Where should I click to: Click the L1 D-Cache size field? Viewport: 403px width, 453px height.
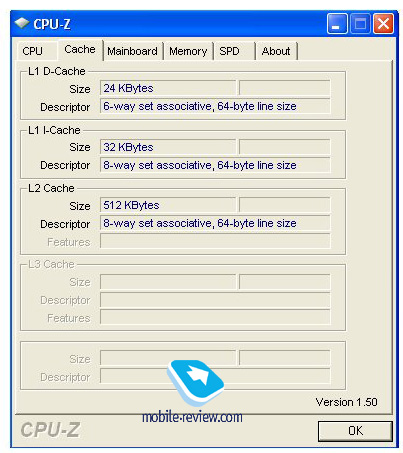(x=168, y=88)
